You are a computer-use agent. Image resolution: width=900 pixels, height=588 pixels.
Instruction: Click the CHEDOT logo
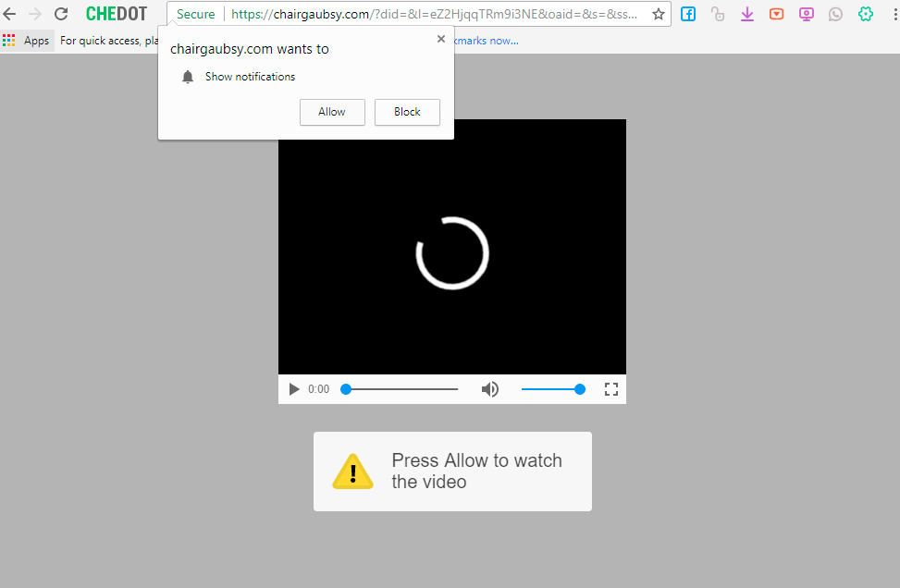(x=117, y=14)
